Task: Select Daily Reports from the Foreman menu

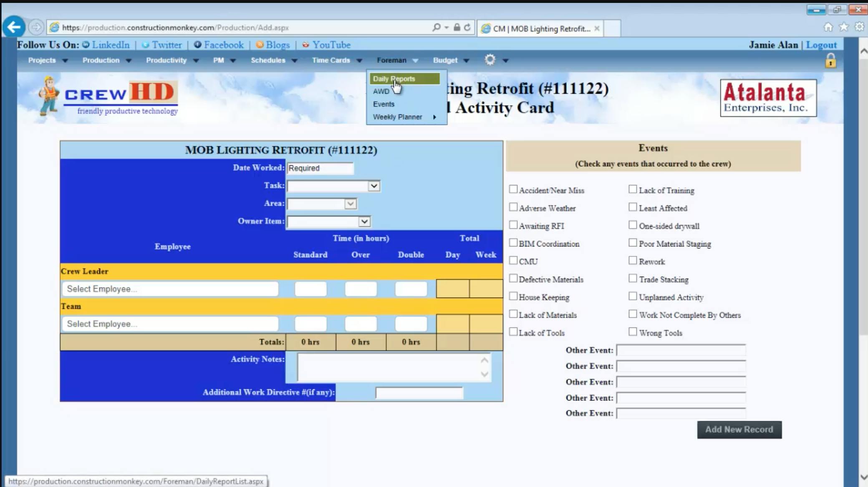Action: [x=394, y=79]
